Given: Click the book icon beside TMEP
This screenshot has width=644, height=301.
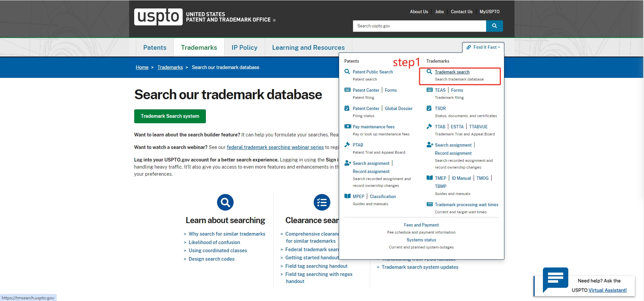Looking at the screenshot, I should [x=429, y=178].
